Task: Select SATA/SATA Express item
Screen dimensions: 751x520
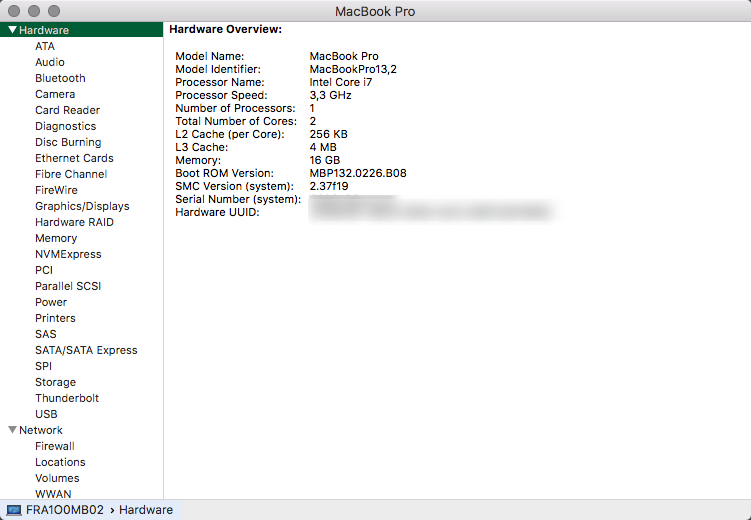Action: coord(86,350)
